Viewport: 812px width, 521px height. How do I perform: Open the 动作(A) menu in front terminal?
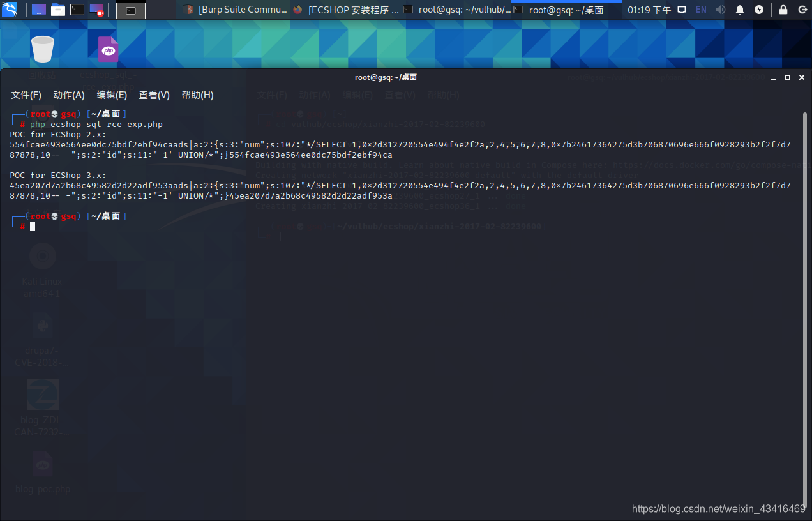(69, 94)
